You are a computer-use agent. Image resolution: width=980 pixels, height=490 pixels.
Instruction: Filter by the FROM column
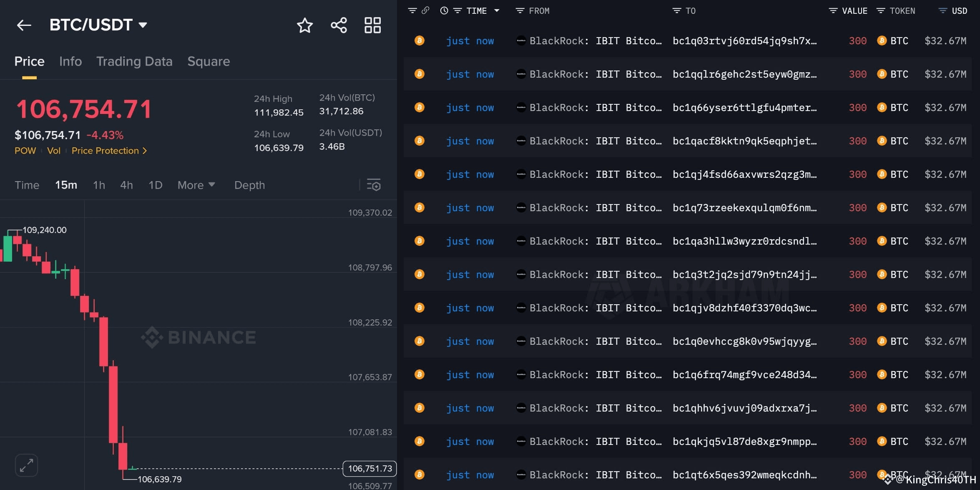[x=520, y=10]
